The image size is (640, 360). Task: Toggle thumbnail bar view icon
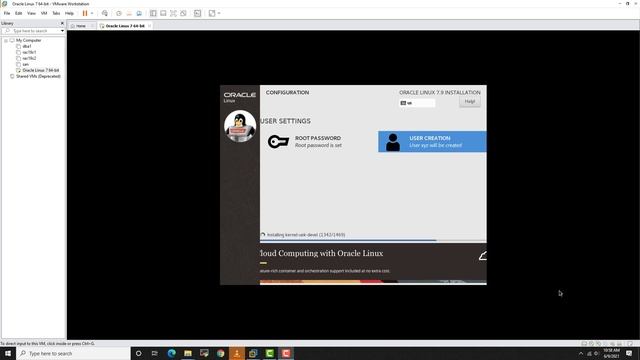point(163,13)
